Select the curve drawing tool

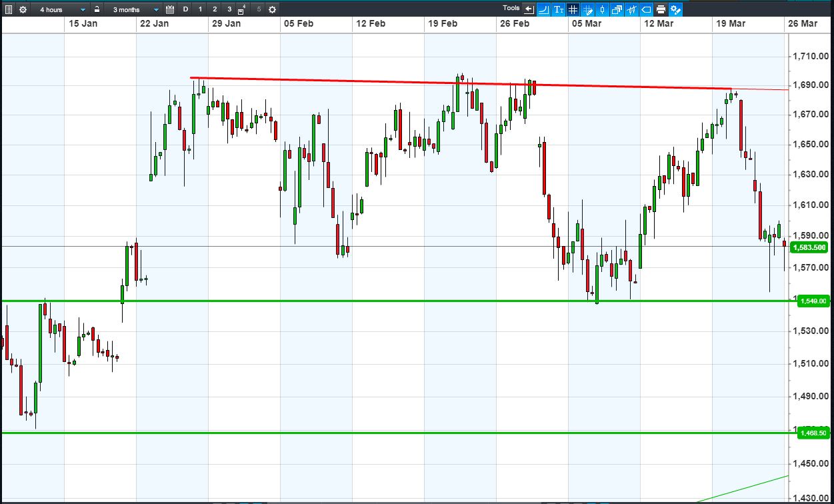tap(544, 9)
